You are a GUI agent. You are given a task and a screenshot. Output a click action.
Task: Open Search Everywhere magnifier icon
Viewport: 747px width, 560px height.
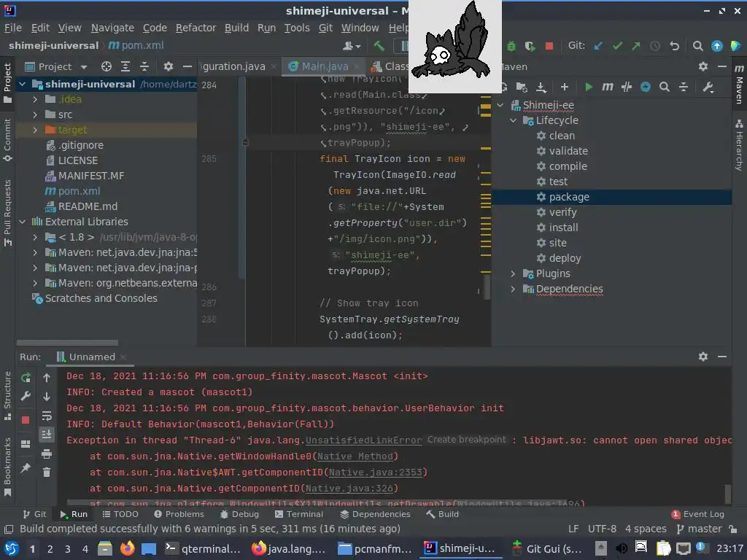click(x=697, y=46)
